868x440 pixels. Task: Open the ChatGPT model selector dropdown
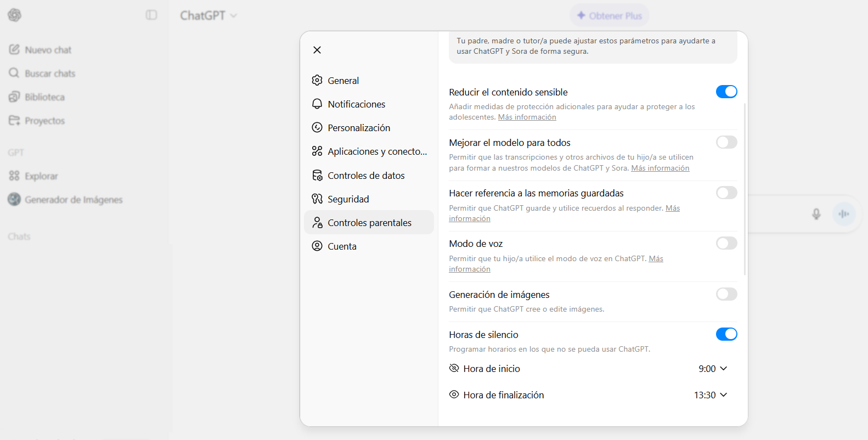pyautogui.click(x=208, y=16)
